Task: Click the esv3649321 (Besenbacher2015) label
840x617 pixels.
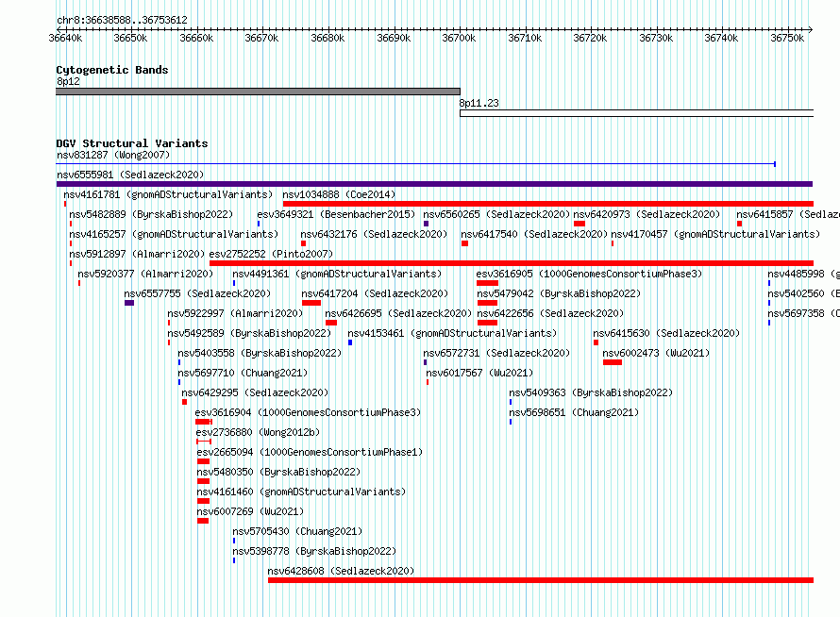Action: click(x=336, y=214)
